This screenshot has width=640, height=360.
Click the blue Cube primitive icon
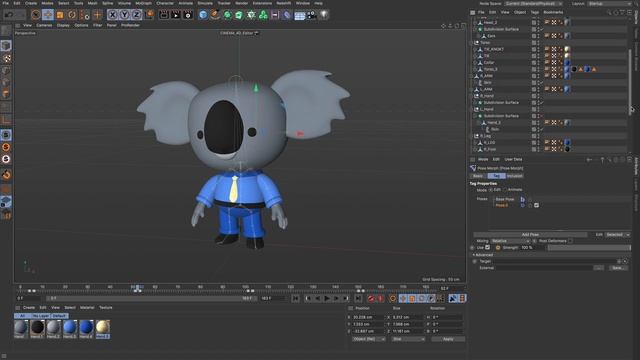click(203, 15)
